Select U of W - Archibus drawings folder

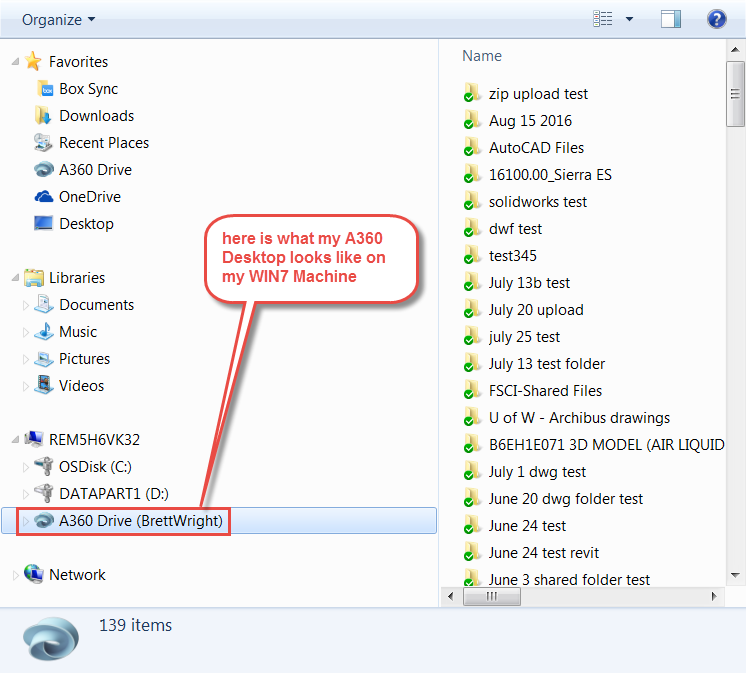point(567,418)
